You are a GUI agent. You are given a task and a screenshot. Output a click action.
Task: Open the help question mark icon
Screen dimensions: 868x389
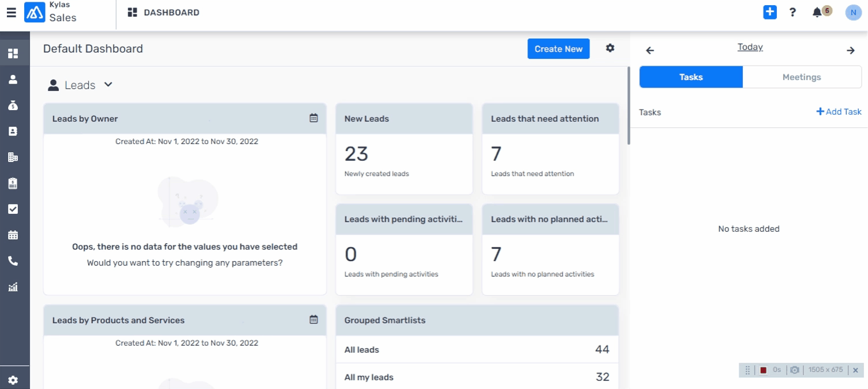point(792,12)
